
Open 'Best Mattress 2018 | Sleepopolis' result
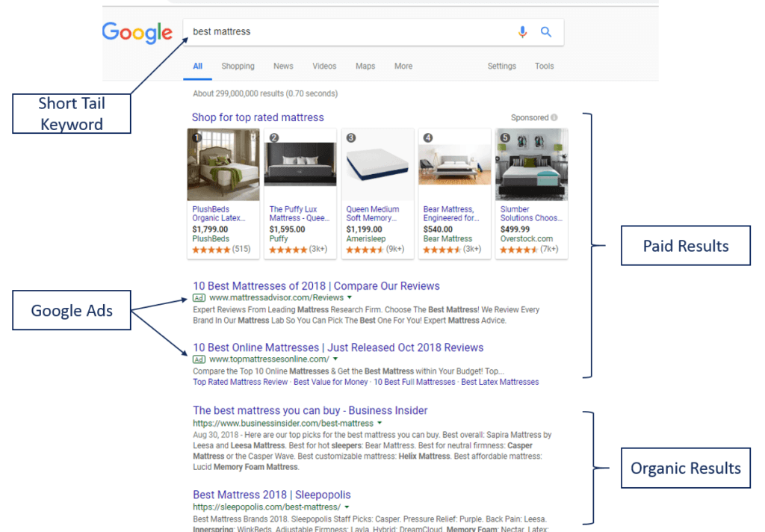[x=272, y=495]
